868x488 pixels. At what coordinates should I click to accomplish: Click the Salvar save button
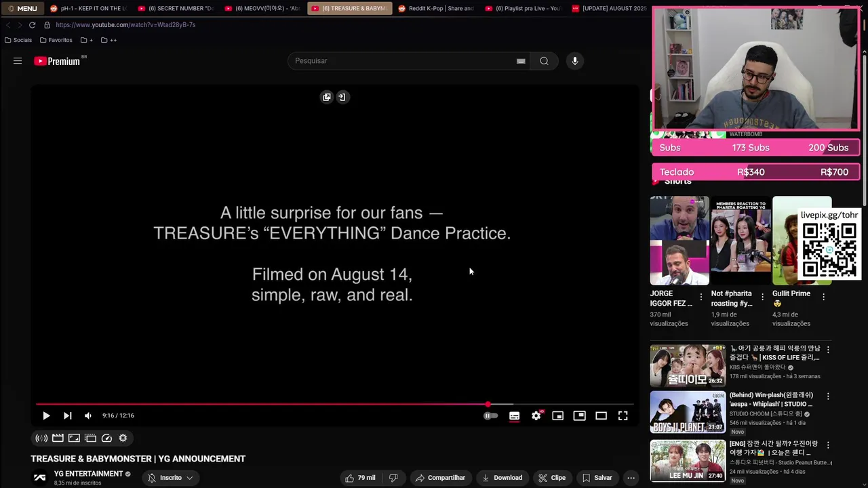click(x=597, y=478)
